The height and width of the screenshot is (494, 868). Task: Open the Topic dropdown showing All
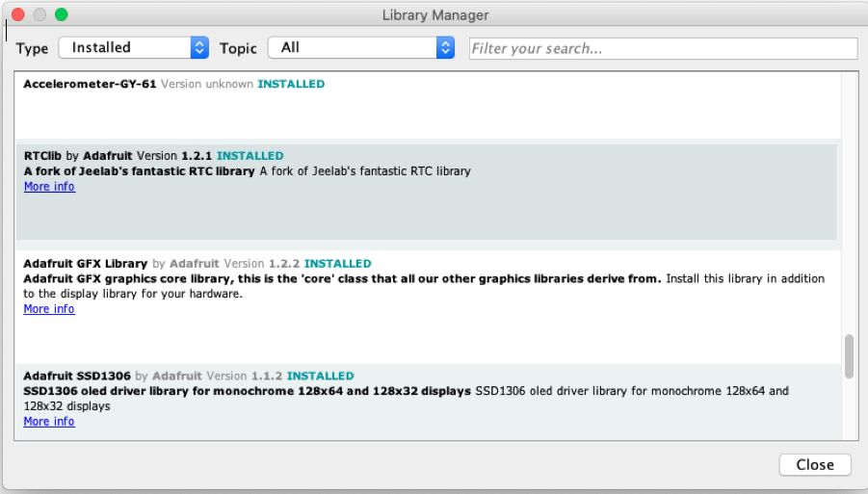coord(361,47)
